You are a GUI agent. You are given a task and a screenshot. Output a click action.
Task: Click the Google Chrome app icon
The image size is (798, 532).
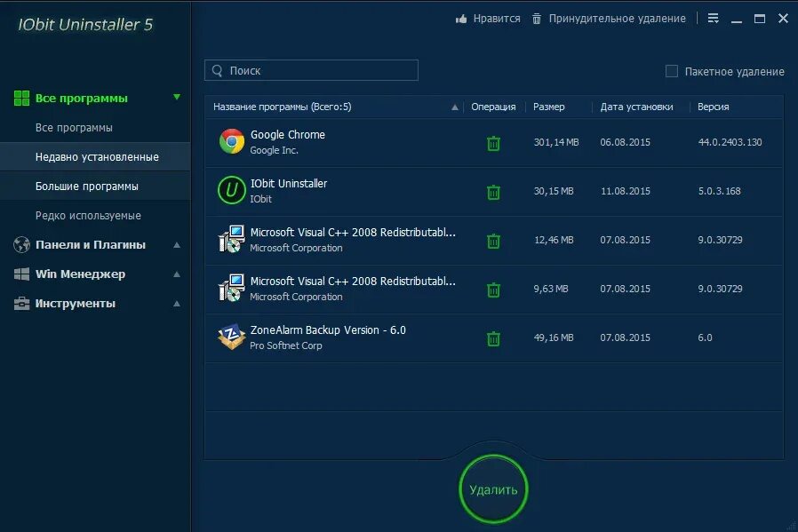[x=232, y=141]
